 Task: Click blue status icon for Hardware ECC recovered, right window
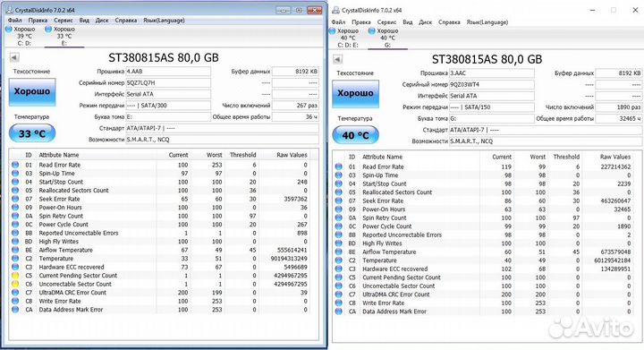click(338, 269)
